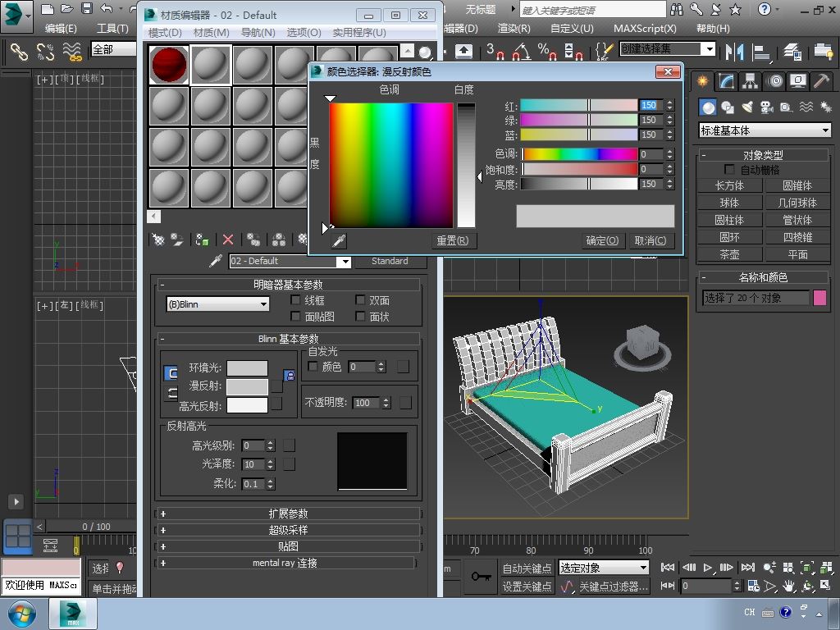Click the Unlink Selection broken chain icon
Image resolution: width=840 pixels, height=630 pixels.
tap(46, 52)
